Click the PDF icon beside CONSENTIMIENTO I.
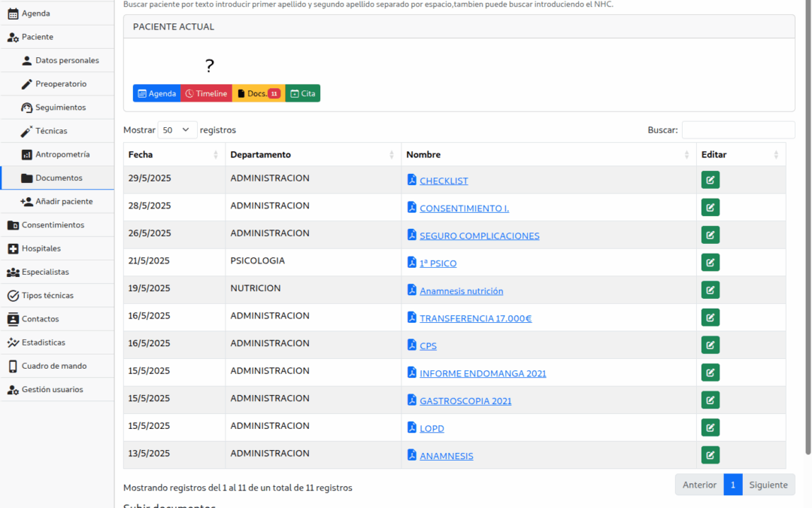This screenshot has height=508, width=812. click(412, 207)
